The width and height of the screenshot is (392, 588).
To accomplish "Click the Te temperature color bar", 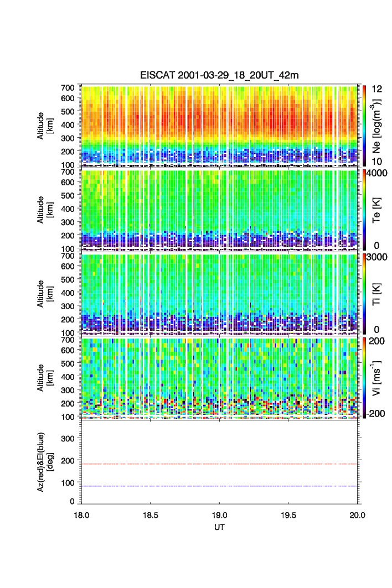I will [x=364, y=210].
